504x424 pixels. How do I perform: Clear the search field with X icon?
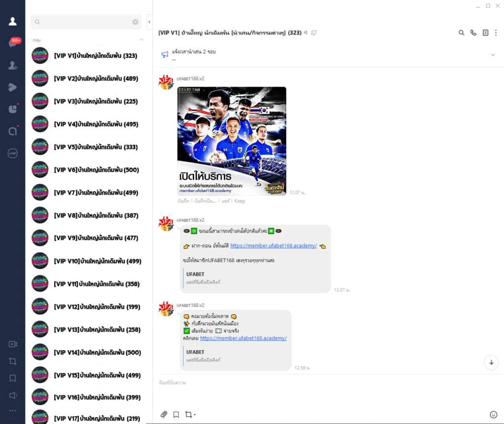(135, 22)
